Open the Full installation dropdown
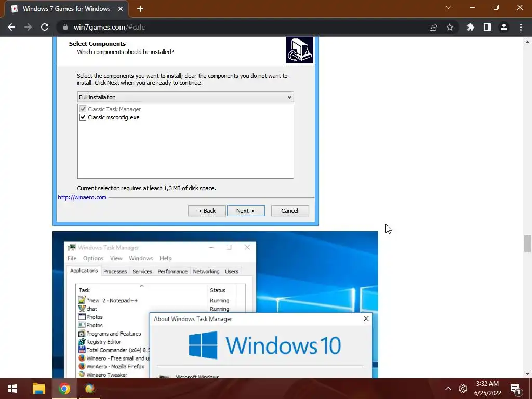532x399 pixels. click(x=185, y=97)
